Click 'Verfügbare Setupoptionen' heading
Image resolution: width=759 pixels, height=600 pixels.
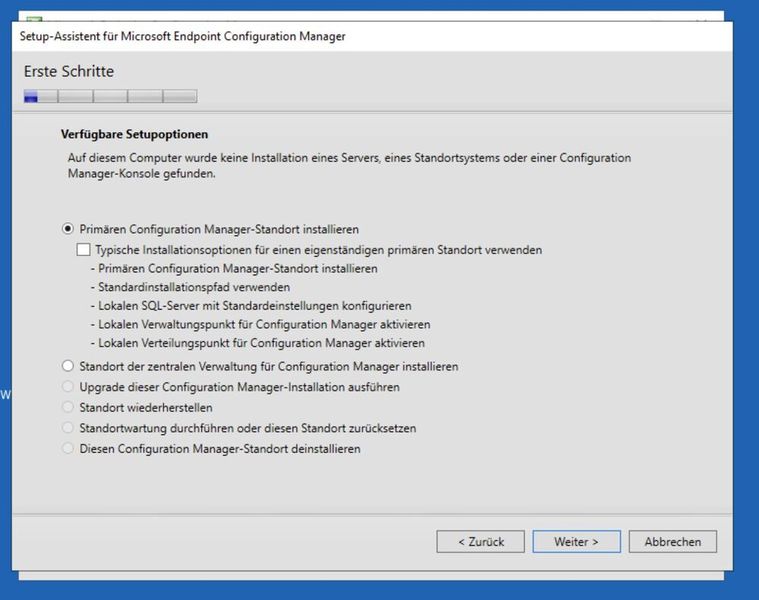[135, 134]
